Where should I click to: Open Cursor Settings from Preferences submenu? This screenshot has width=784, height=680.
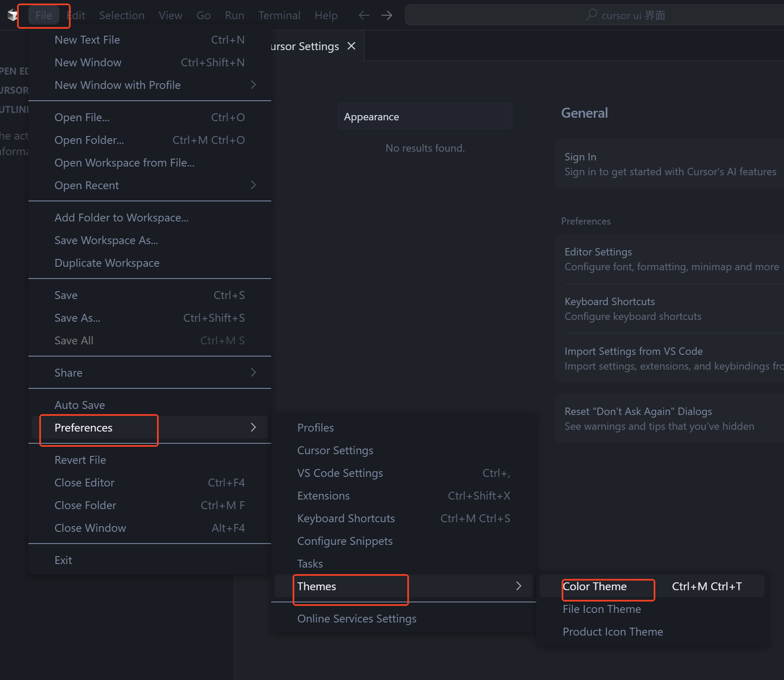(x=404, y=450)
